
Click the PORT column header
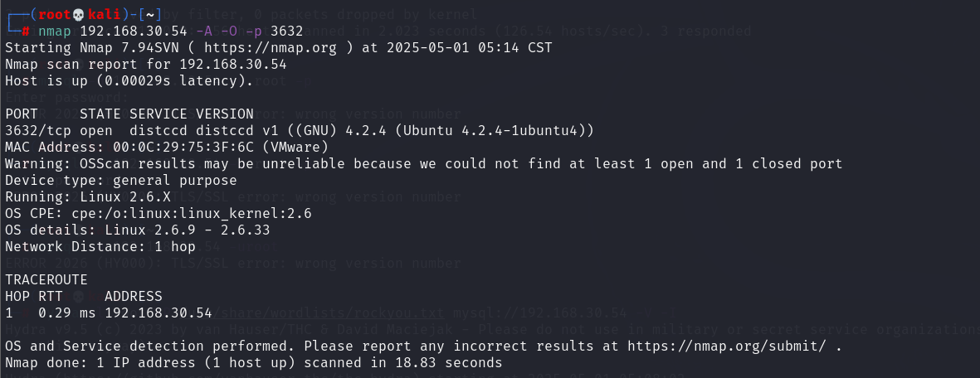click(22, 114)
